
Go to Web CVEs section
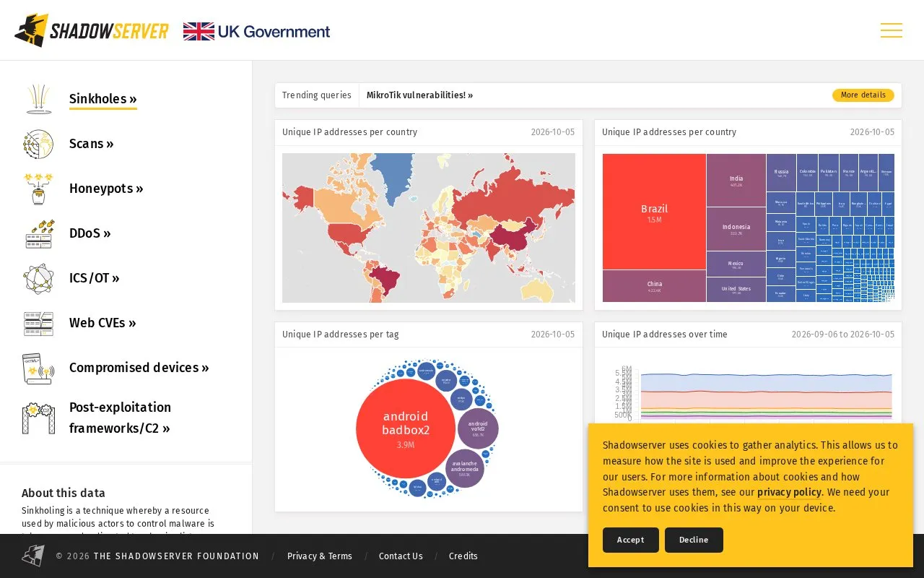pyautogui.click(x=103, y=323)
